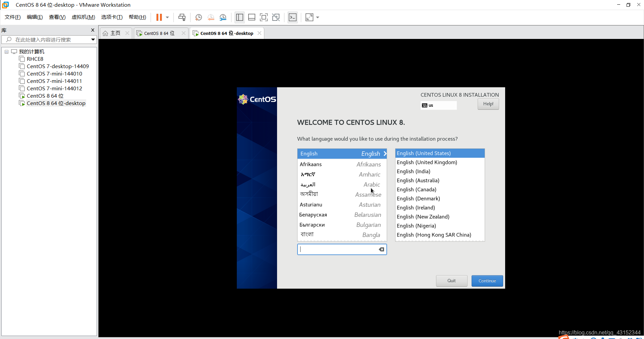Select Bulgarian in the language list
This screenshot has height=339, width=644.
coord(342,225)
